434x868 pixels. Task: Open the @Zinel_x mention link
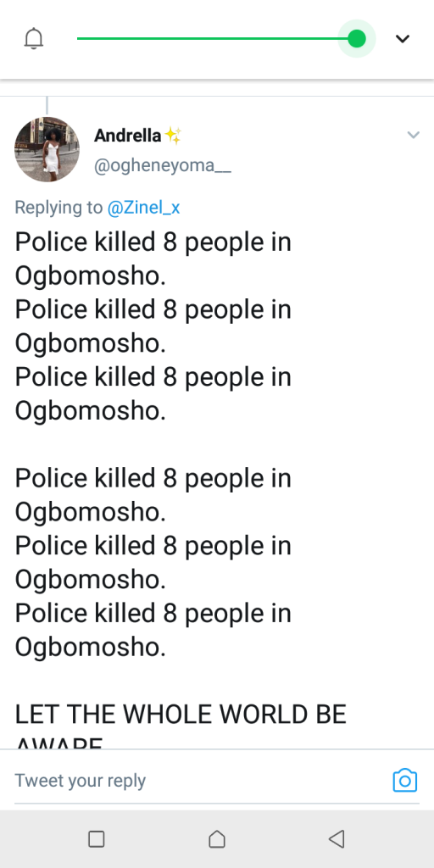(x=143, y=208)
